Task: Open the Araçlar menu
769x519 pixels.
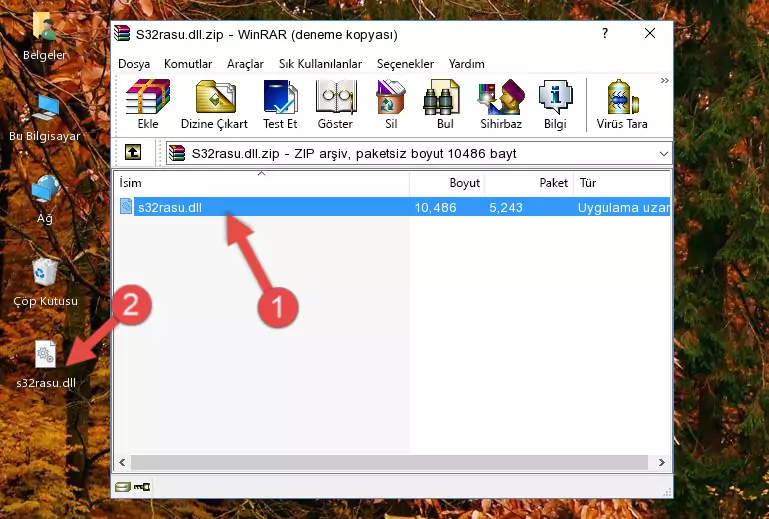Action: 245,64
